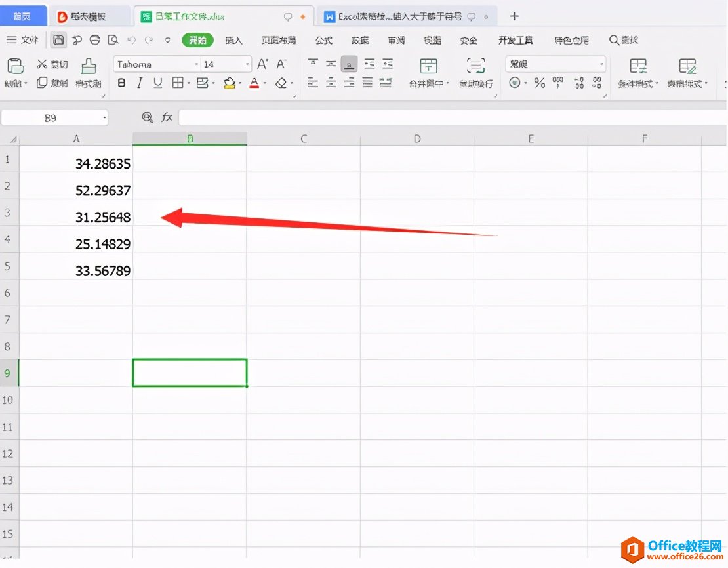The width and height of the screenshot is (728, 568).
Task: Expand the Name Box dropdown arrow
Action: (x=104, y=118)
